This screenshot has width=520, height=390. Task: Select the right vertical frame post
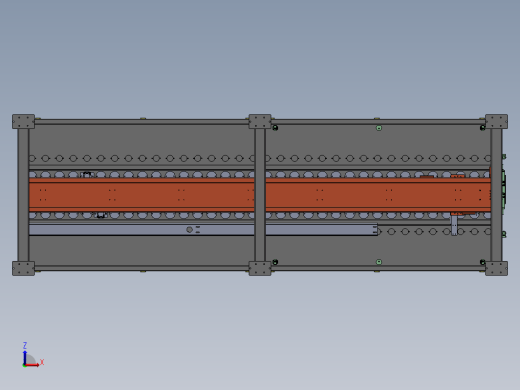496,195
